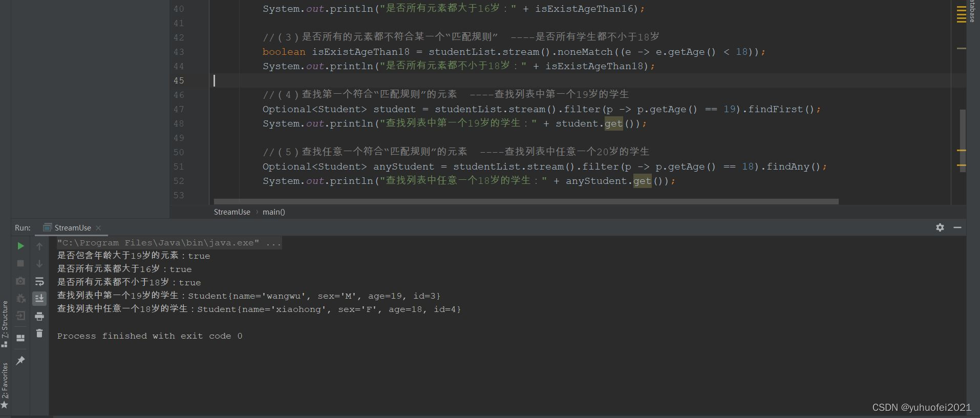Click the comment on line 42

[x=461, y=37]
